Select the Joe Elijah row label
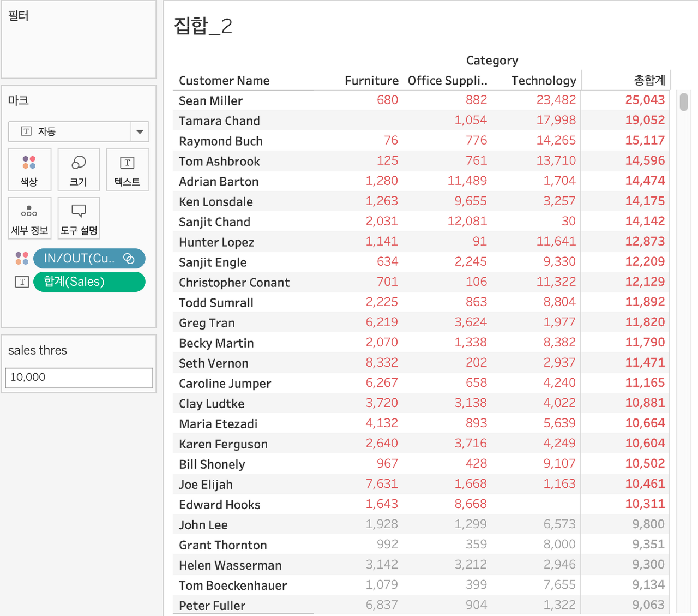Screen dimensions: 698x616 coord(206,485)
